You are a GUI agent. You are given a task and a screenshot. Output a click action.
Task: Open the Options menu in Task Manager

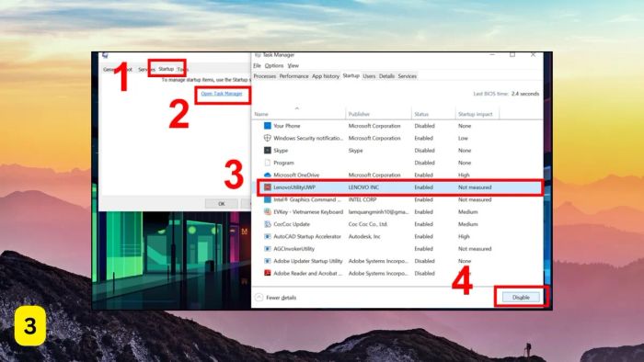point(274,65)
